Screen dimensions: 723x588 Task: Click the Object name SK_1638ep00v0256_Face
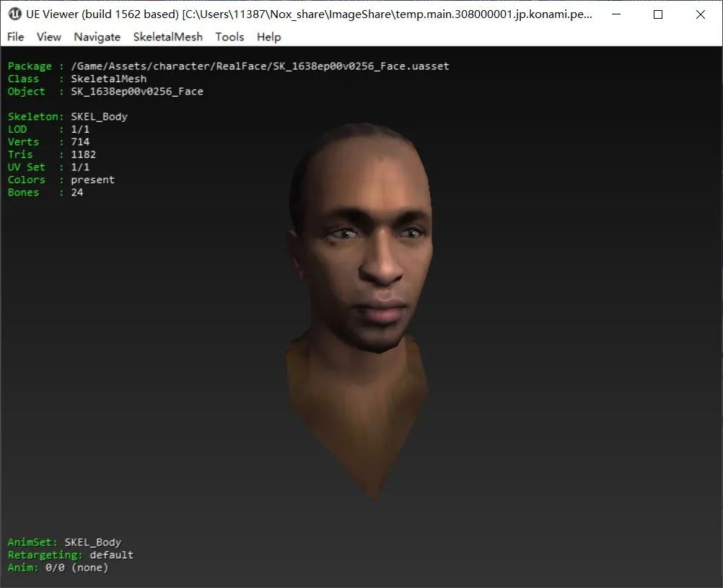click(137, 92)
